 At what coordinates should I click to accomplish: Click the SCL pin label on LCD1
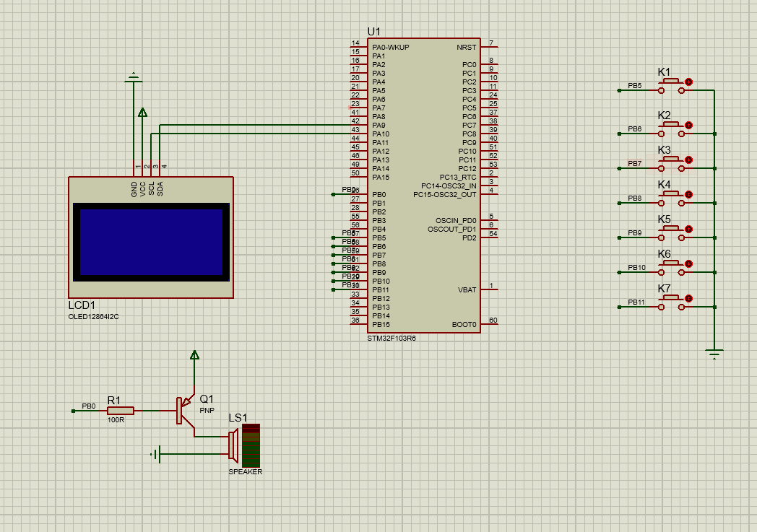tap(152, 188)
